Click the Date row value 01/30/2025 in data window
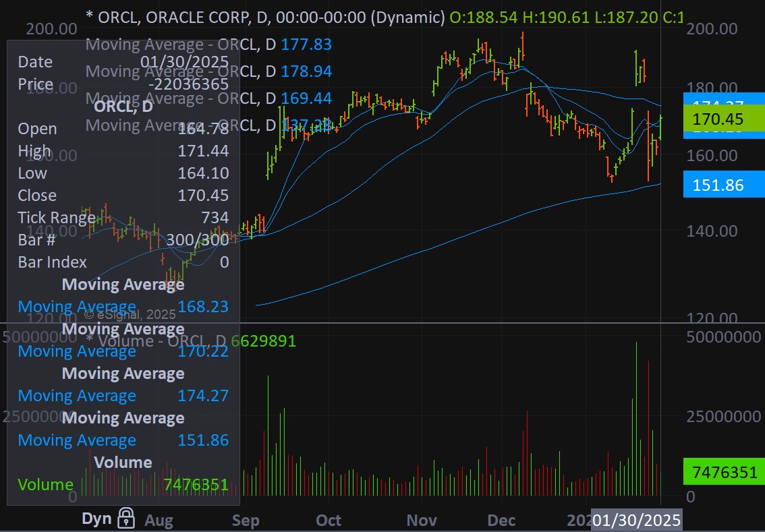The image size is (765, 532). click(x=184, y=61)
